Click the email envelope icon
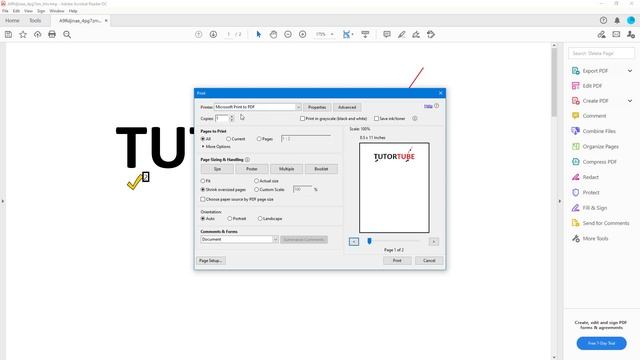This screenshot has width=640, height=360. (x=616, y=35)
